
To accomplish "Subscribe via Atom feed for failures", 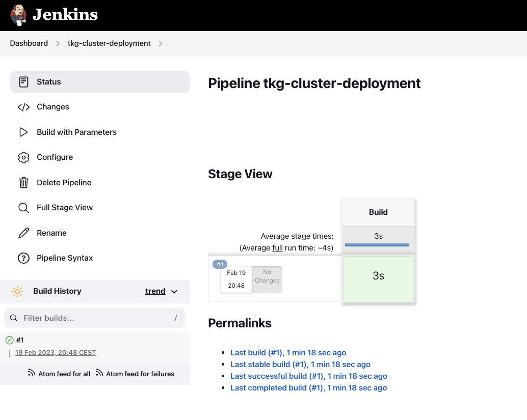I will tap(140, 374).
